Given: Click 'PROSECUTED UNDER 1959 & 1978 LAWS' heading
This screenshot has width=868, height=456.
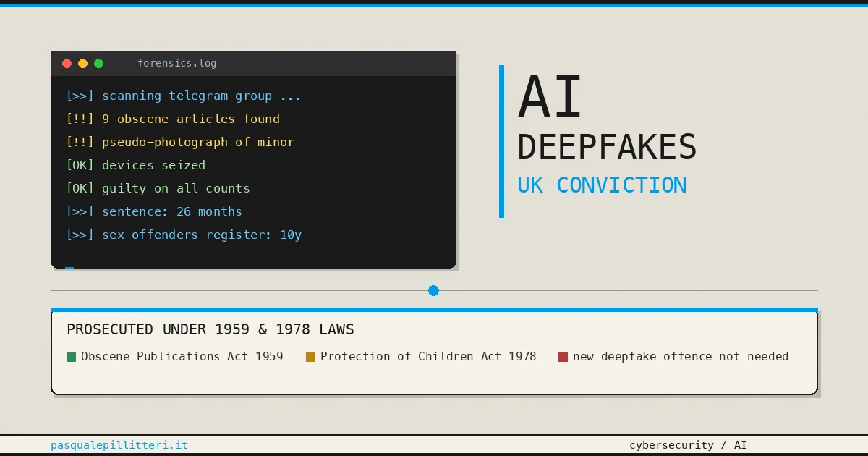Looking at the screenshot, I should pyautogui.click(x=210, y=329).
